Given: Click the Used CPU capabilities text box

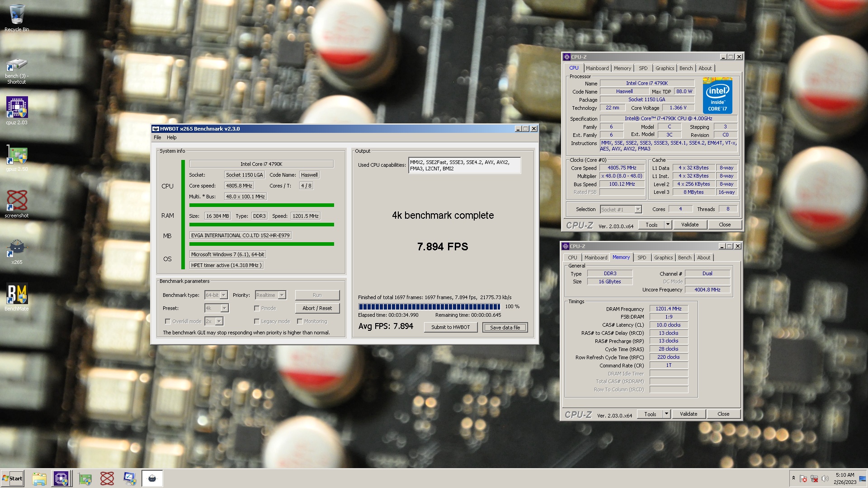Looking at the screenshot, I should 465,165.
